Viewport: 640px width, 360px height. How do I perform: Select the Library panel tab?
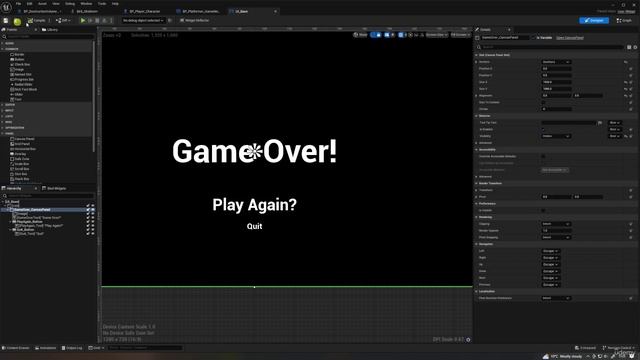point(51,30)
